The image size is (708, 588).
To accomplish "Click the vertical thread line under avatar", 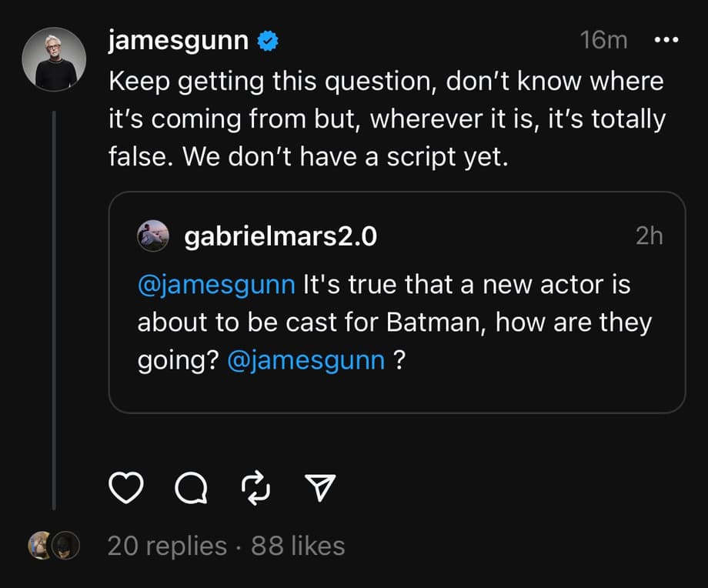I will (x=54, y=308).
